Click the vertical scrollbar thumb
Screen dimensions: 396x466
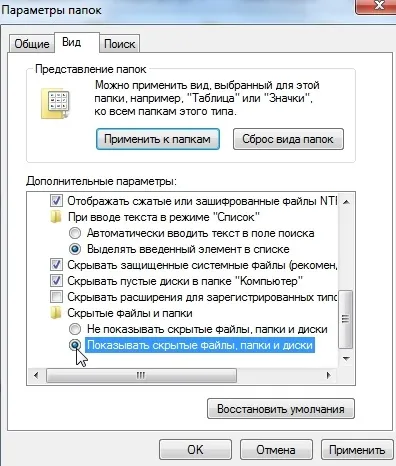click(x=346, y=319)
